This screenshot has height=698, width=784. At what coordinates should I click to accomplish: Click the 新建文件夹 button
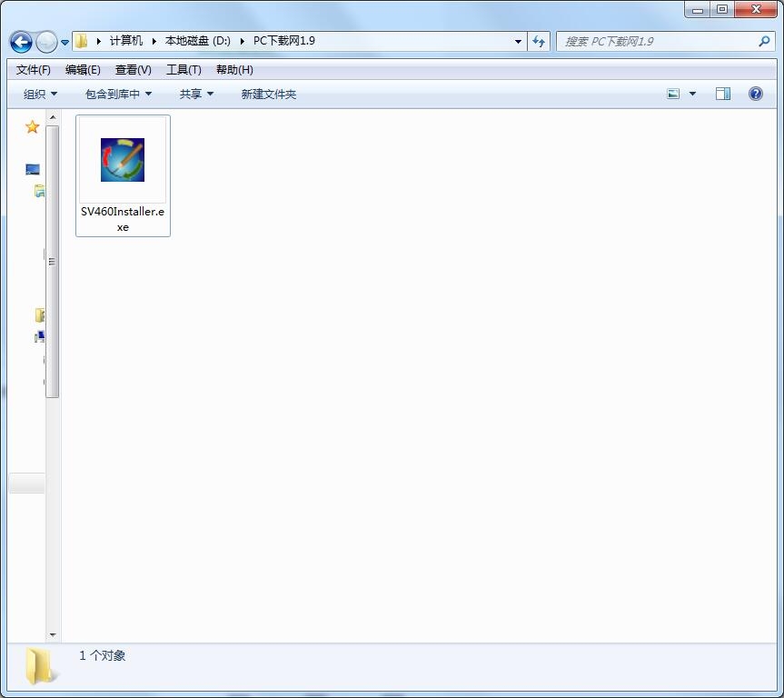[x=269, y=95]
